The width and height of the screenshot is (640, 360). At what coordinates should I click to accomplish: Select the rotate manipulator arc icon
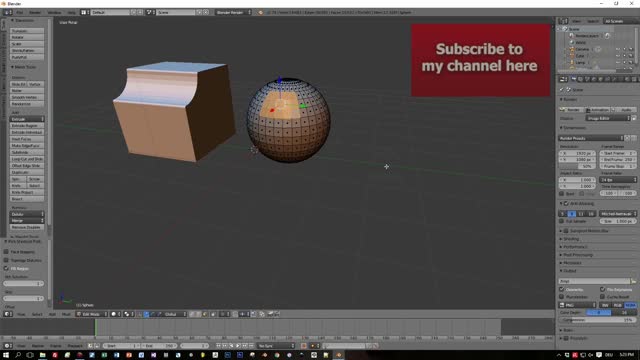point(153,314)
